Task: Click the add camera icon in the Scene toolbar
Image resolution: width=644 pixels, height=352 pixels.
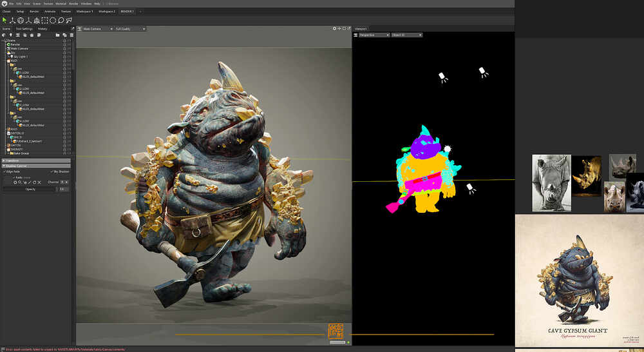Action: tap(18, 35)
